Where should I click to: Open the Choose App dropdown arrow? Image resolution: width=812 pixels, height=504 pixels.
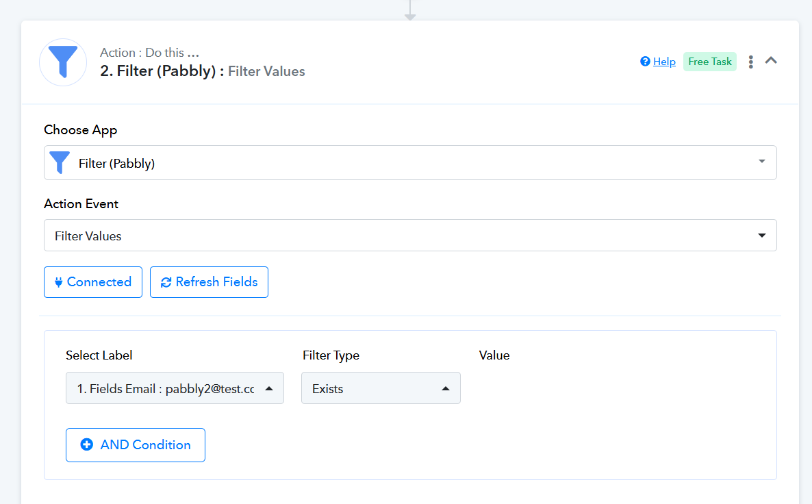(x=761, y=162)
